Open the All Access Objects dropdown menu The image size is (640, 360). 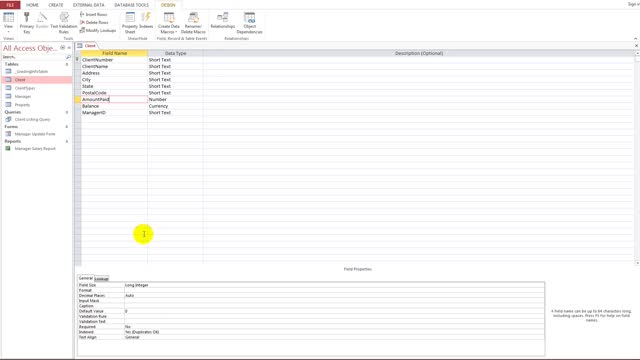pos(62,48)
